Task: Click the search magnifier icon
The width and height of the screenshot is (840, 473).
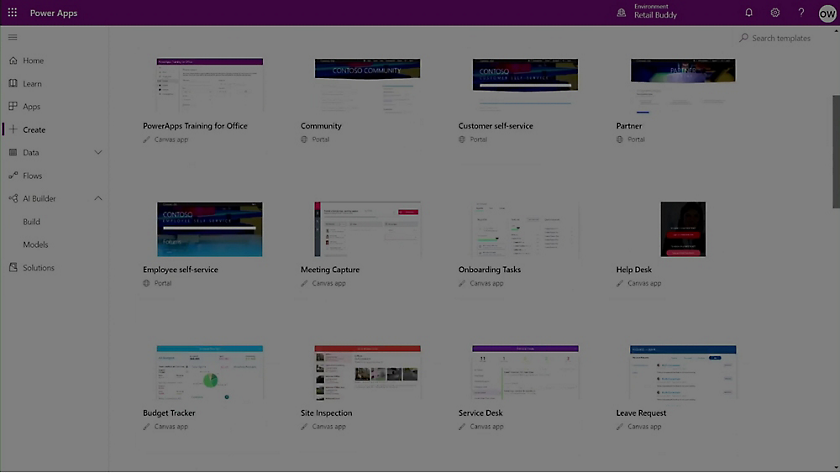Action: pyautogui.click(x=744, y=38)
